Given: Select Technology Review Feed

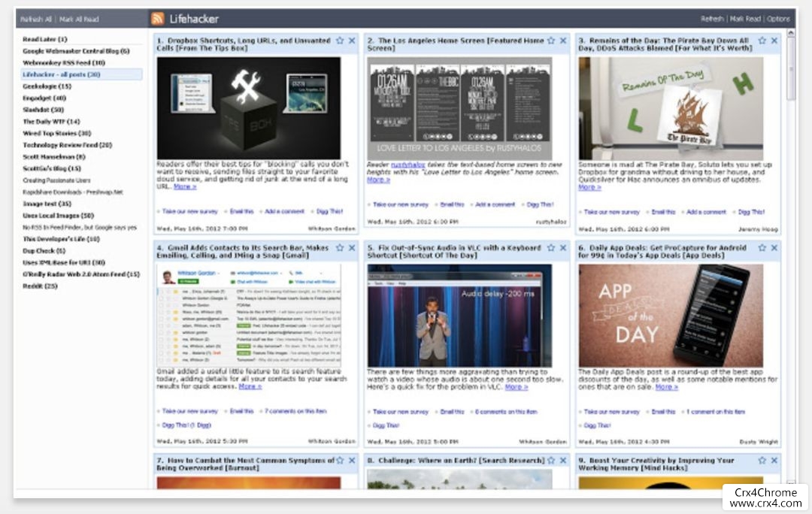Looking at the screenshot, I should tap(68, 145).
